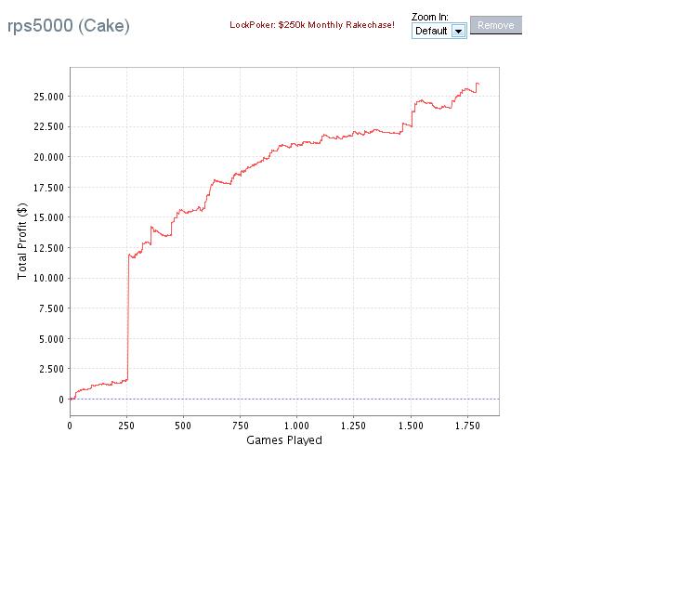Click the 2.500 y-axis label
The height and width of the screenshot is (616, 681).
(x=51, y=368)
